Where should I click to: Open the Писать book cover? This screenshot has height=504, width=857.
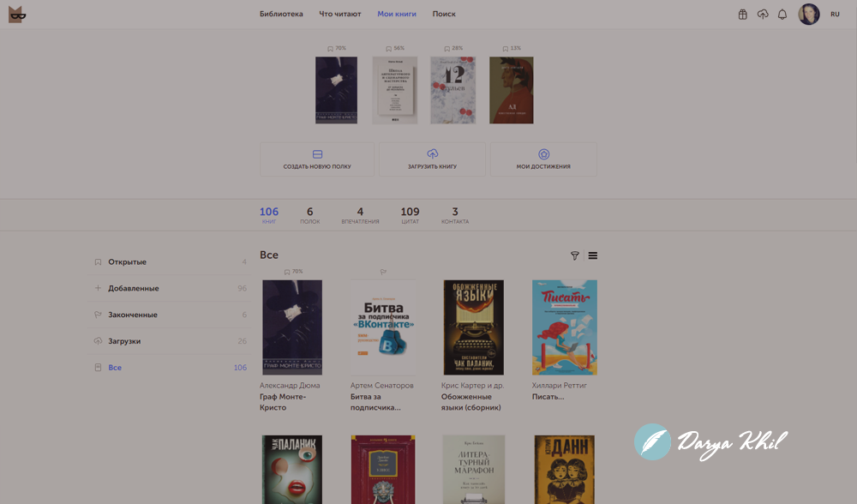tap(565, 327)
